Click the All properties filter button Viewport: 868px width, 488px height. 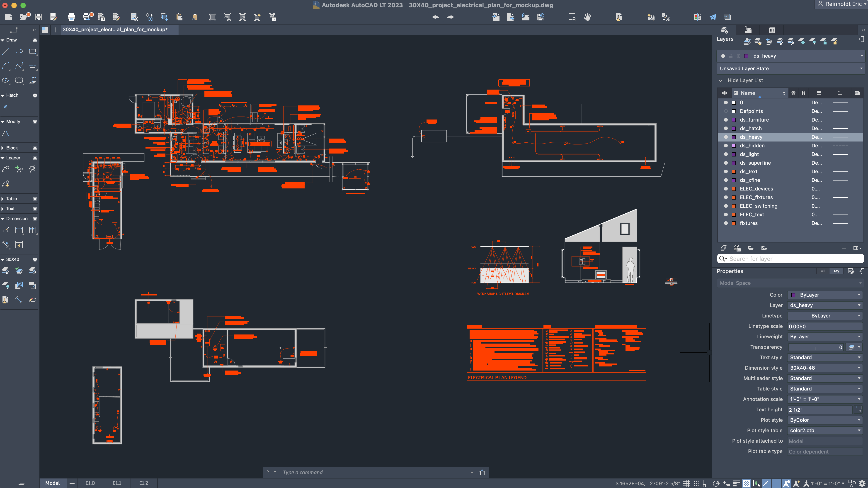(823, 271)
